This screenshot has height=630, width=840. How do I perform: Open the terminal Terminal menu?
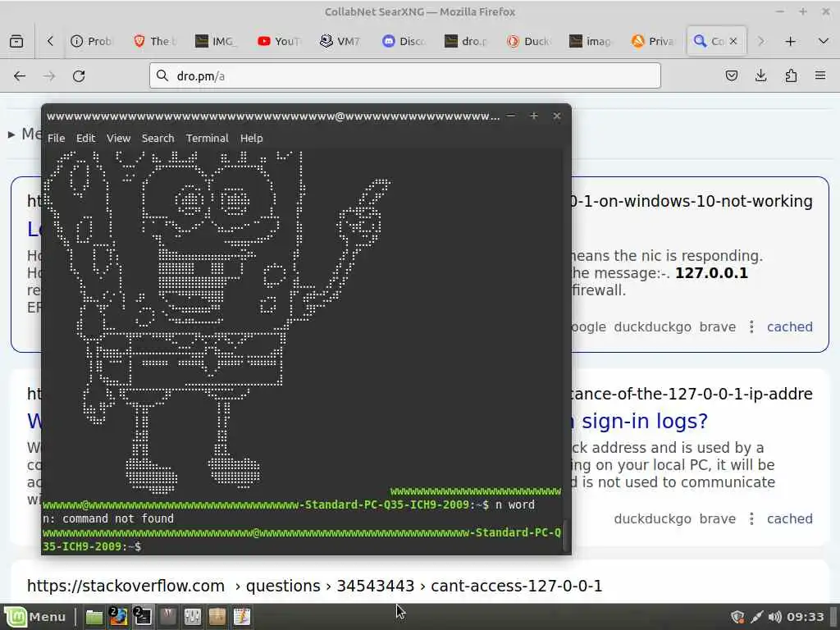[208, 138]
